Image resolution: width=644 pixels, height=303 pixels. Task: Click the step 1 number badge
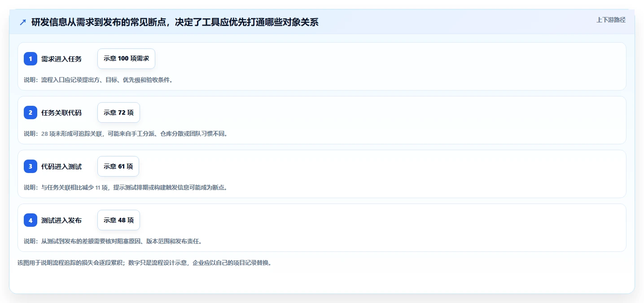coord(31,59)
